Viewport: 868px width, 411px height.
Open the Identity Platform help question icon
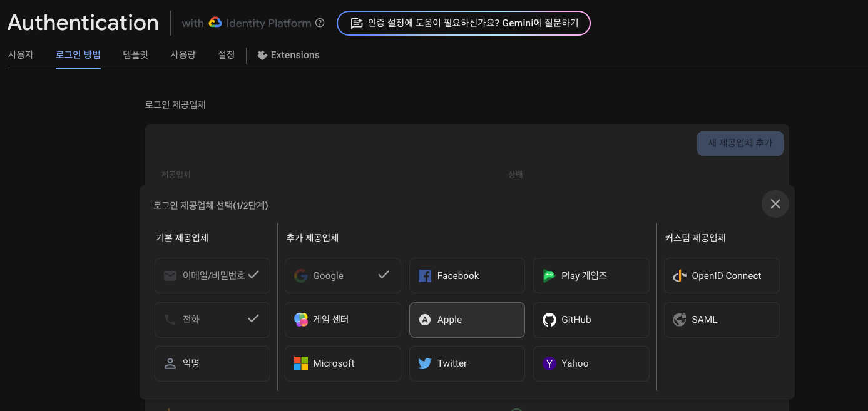click(x=320, y=23)
